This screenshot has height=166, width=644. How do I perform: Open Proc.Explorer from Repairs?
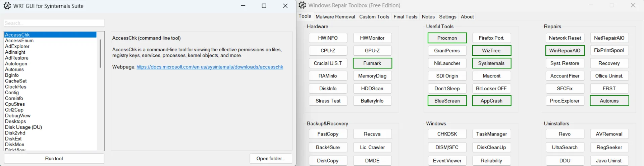coord(565,101)
